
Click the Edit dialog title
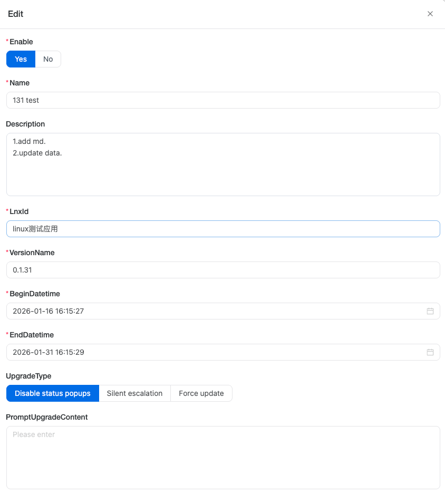(x=16, y=14)
